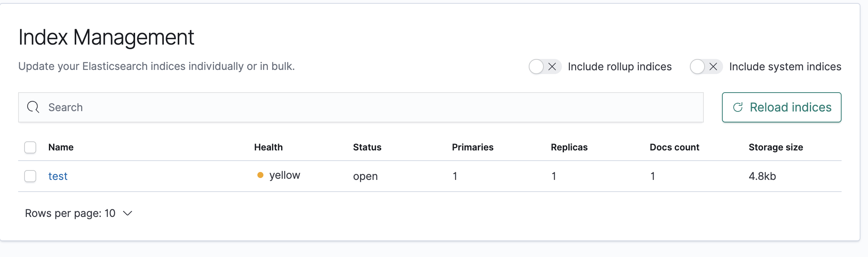Toggle Include rollup indices switch
This screenshot has height=257, width=868.
pos(545,67)
